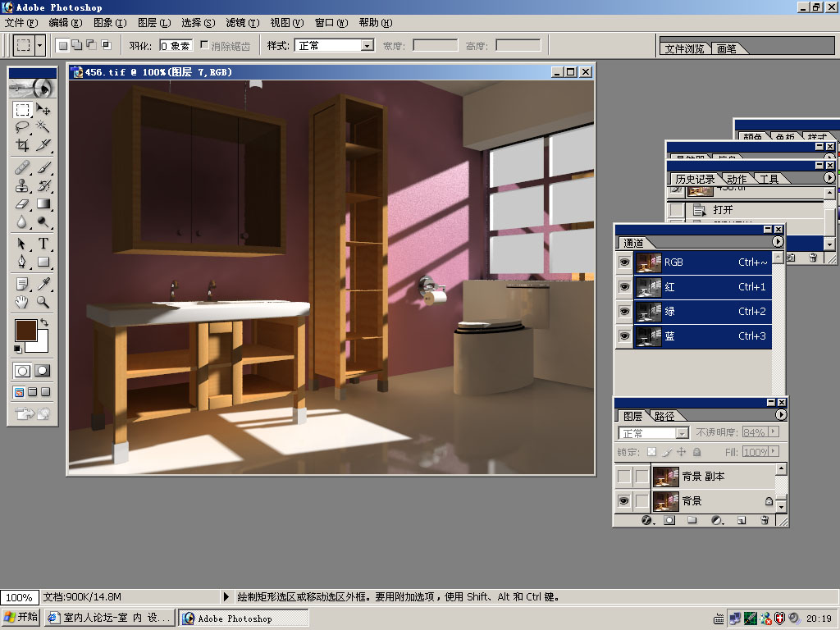
Task: Open the 图层 menu in the menu bar
Action: [154, 22]
